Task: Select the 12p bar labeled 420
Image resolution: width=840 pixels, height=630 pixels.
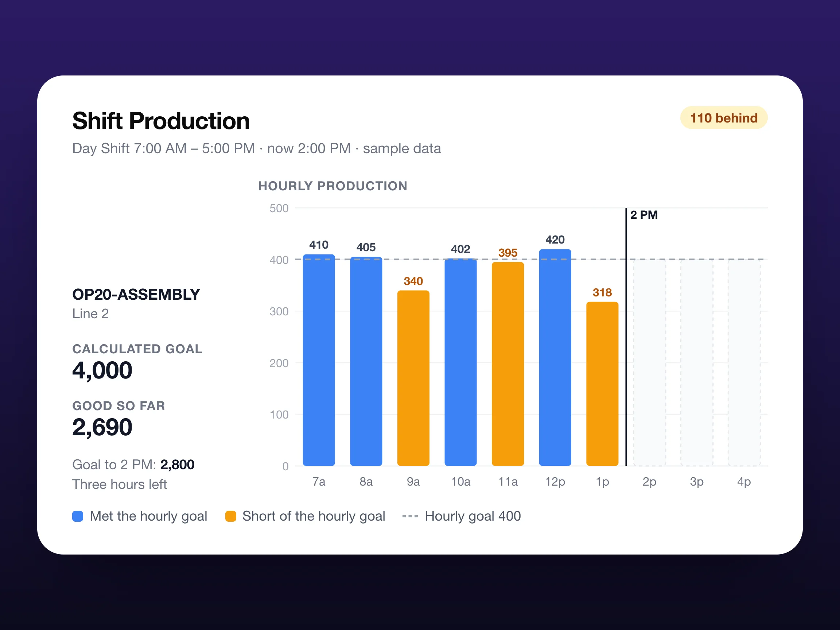Action: tap(555, 357)
